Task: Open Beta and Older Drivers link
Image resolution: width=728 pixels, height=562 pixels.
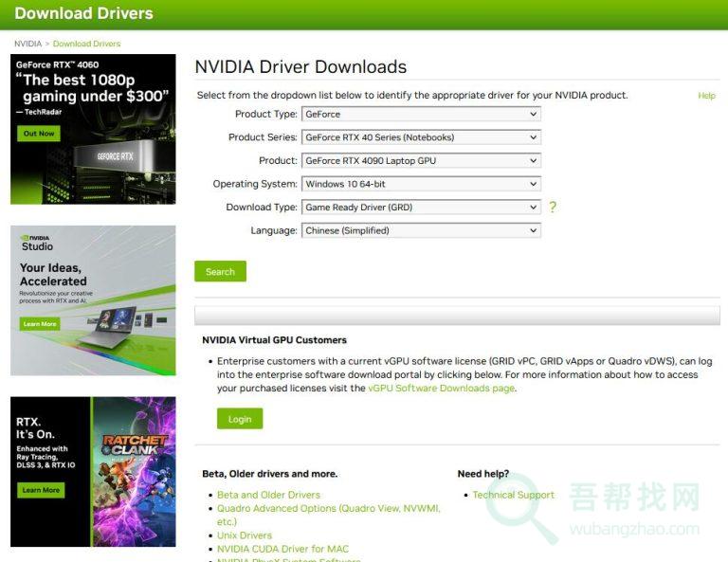Action: (268, 495)
